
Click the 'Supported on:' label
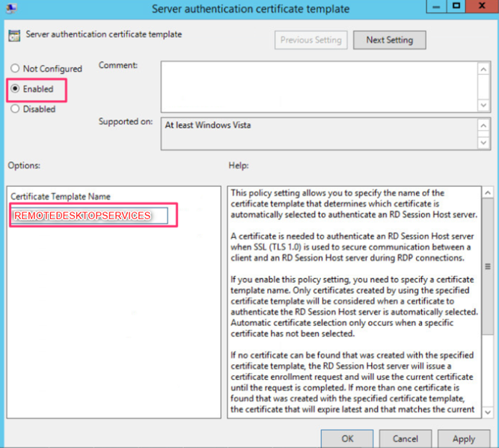[x=126, y=122]
